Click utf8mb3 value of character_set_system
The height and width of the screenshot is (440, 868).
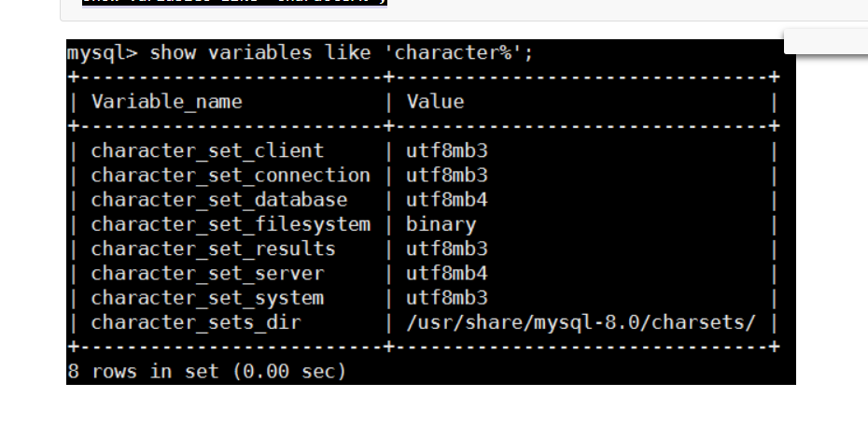(x=446, y=298)
